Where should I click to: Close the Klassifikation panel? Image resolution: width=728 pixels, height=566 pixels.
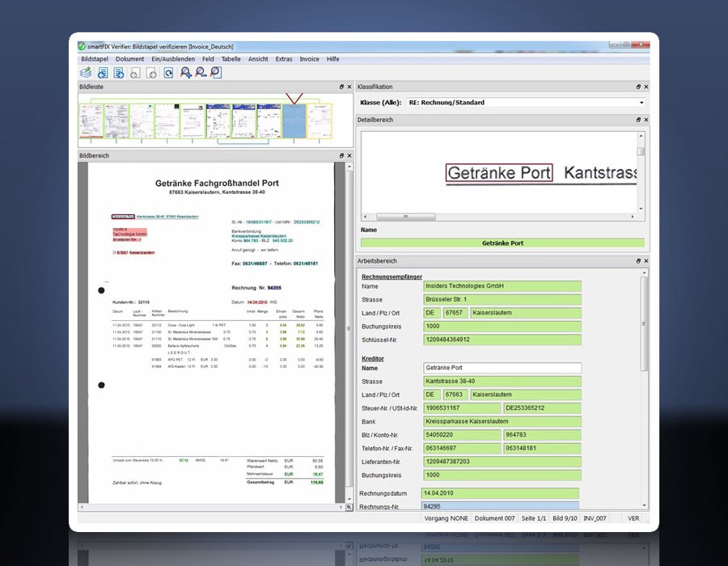click(x=647, y=87)
